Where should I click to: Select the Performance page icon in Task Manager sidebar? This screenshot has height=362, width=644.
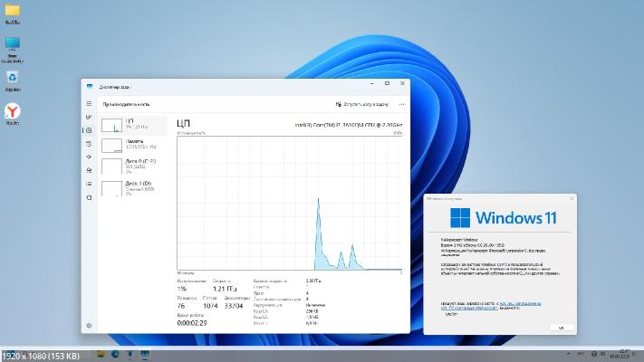[89, 130]
